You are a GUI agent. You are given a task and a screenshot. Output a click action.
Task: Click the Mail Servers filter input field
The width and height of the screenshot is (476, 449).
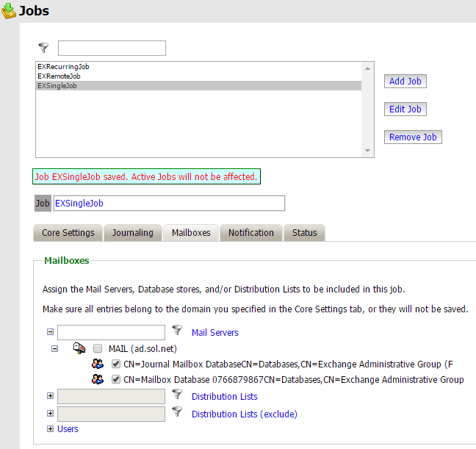coord(111,332)
